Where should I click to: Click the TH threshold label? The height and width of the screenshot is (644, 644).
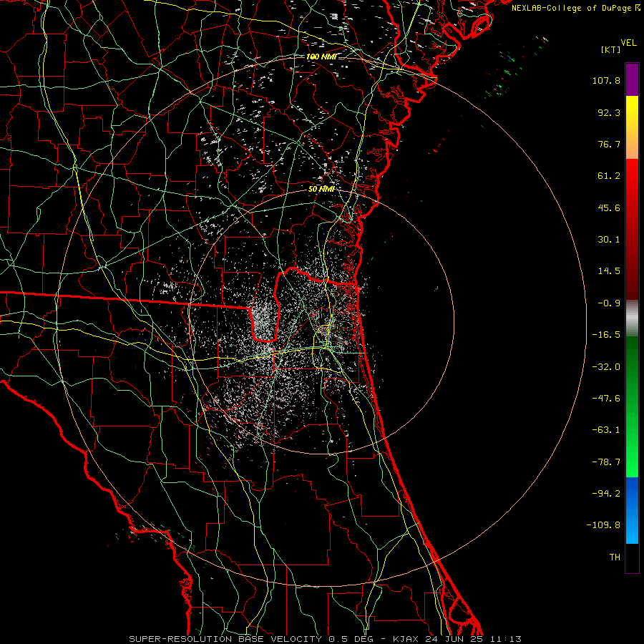[x=615, y=557]
